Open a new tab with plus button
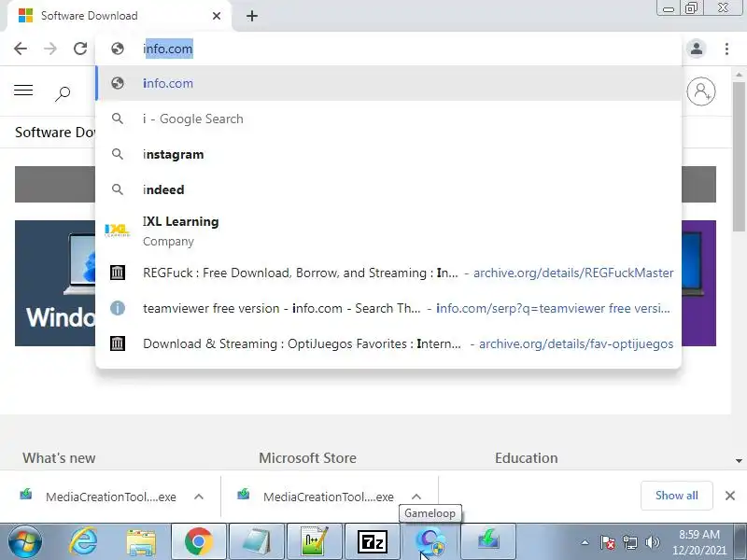Viewport: 747px width, 560px height. pyautogui.click(x=252, y=16)
